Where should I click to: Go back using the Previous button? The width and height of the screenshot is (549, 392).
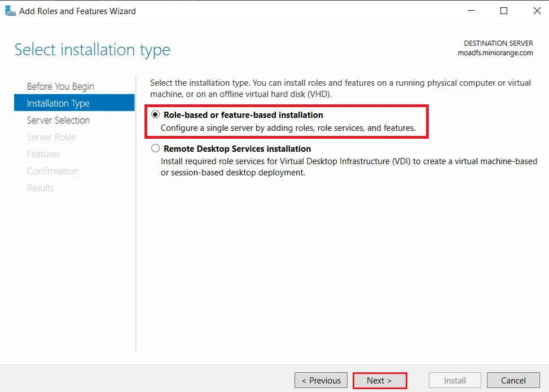(320, 380)
